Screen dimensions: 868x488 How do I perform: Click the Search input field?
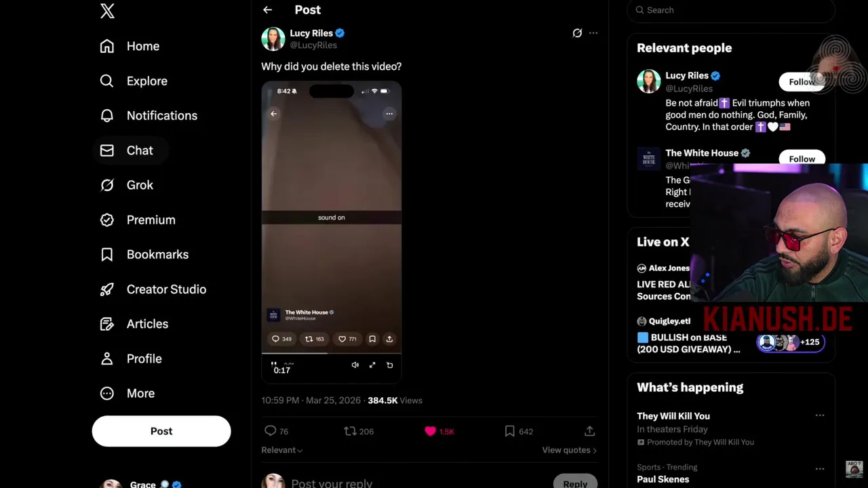[730, 10]
